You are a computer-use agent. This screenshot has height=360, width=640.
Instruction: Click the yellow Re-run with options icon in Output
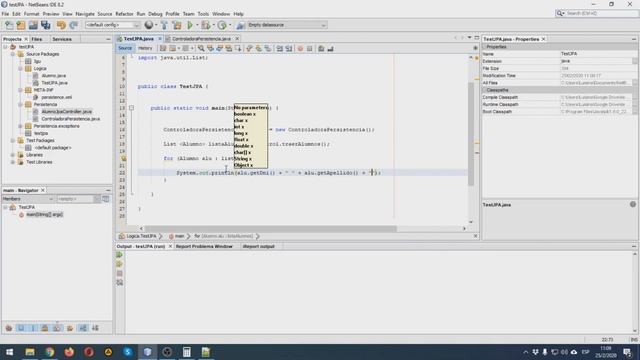point(120,264)
